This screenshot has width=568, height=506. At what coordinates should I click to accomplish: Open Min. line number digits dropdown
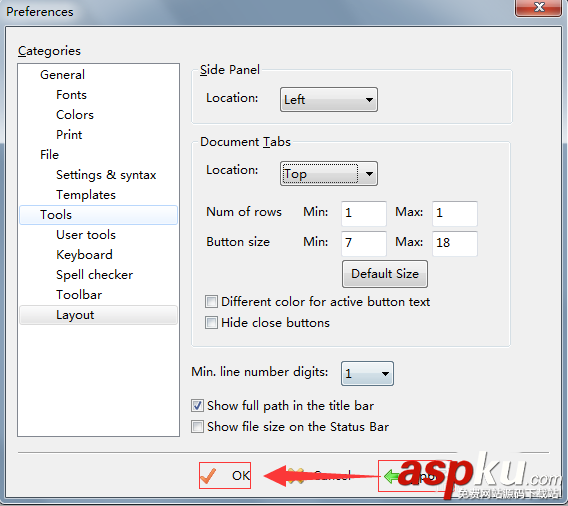pos(367,373)
